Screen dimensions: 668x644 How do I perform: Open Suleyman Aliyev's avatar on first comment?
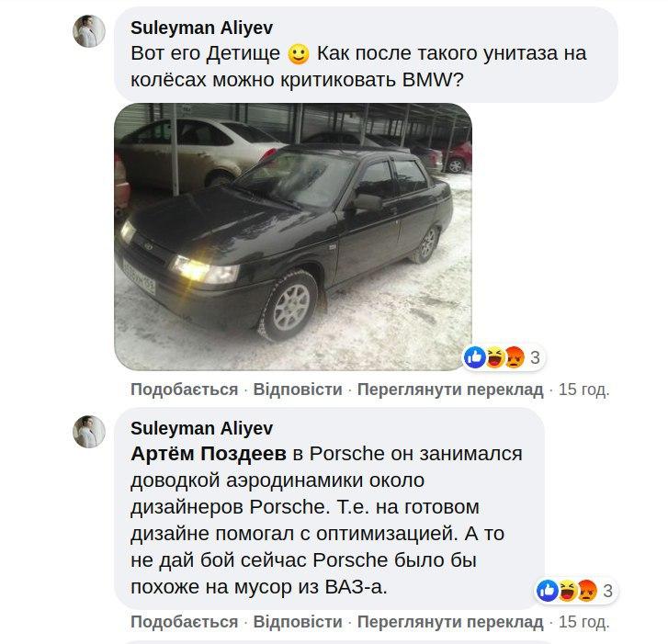(89, 30)
